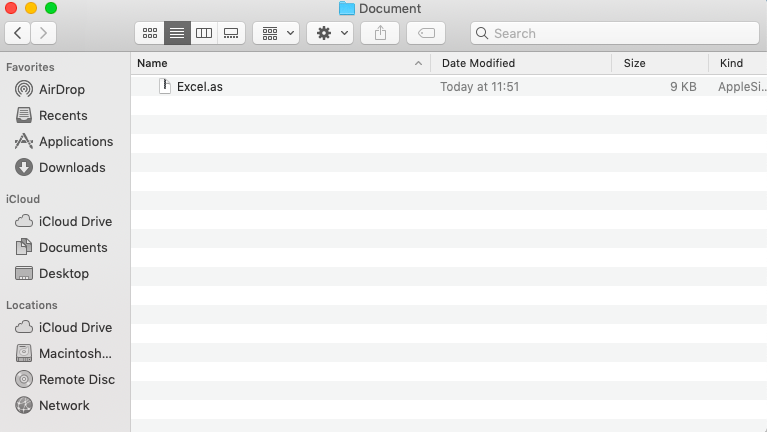The image size is (767, 432).
Task: Click the Network globe icon
Action: 24,405
